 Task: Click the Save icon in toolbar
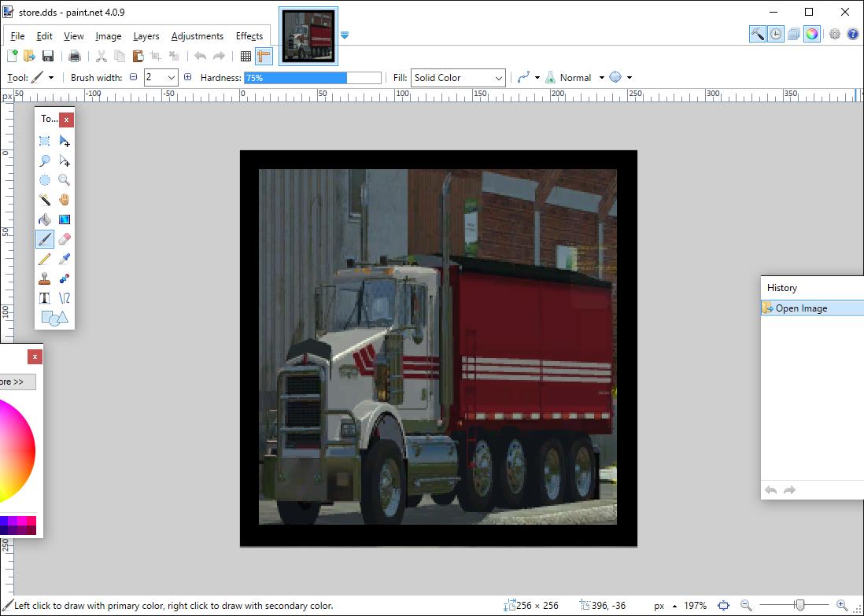(48, 56)
